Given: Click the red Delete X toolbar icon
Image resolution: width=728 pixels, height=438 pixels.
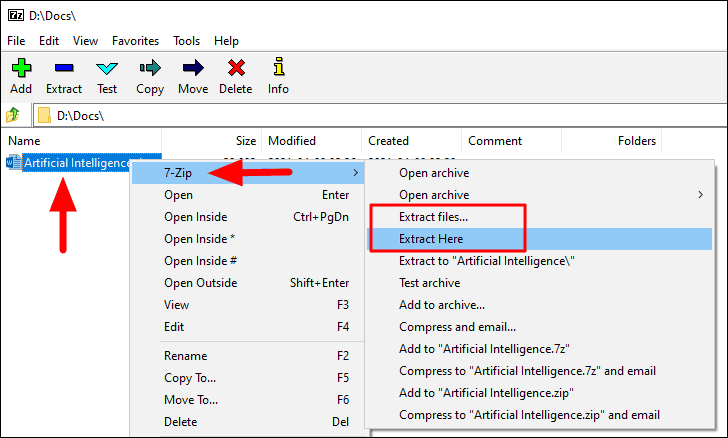Looking at the screenshot, I should pos(236,68).
